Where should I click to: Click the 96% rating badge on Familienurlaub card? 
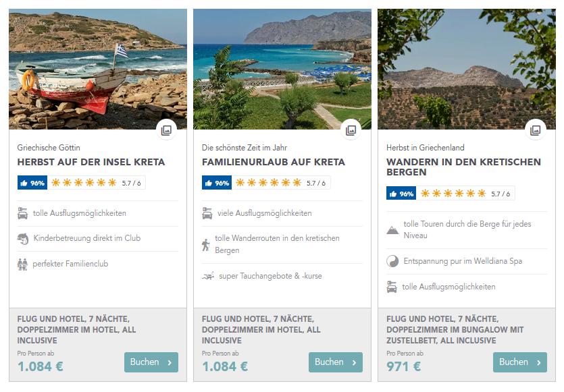pos(217,183)
